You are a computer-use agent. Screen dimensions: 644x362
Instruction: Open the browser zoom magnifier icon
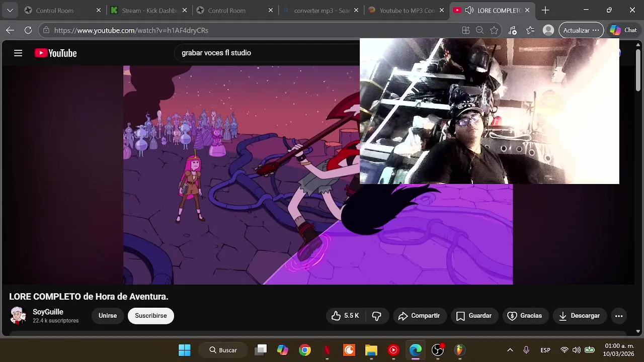click(x=480, y=30)
